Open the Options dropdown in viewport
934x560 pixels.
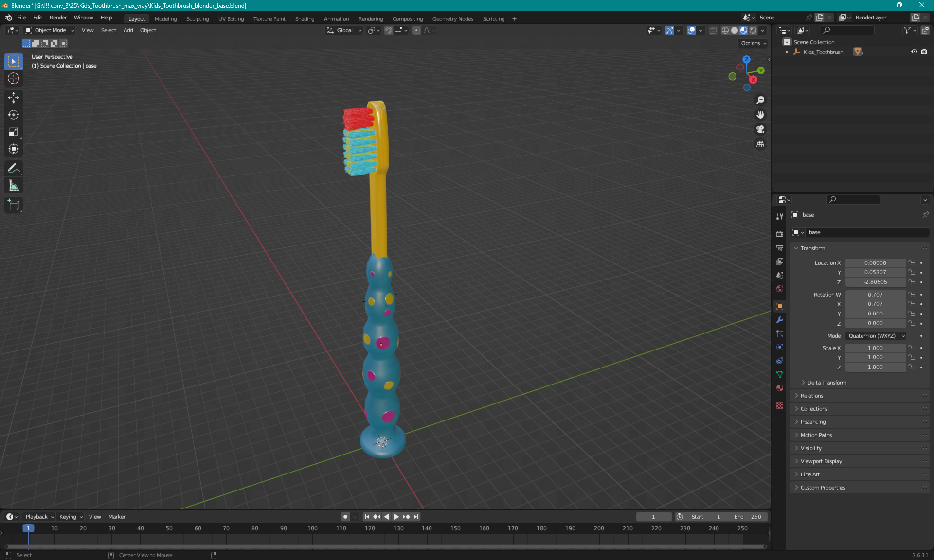pos(754,43)
